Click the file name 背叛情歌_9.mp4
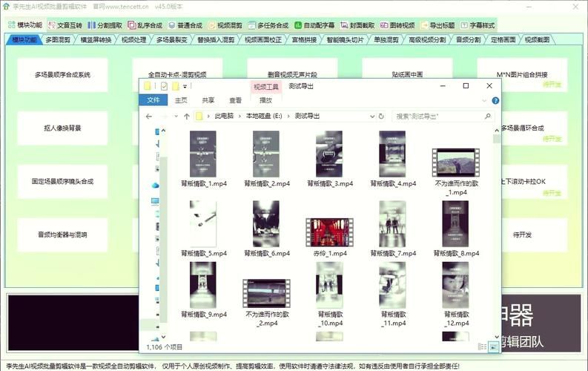This screenshot has width=588, height=371. coord(204,315)
